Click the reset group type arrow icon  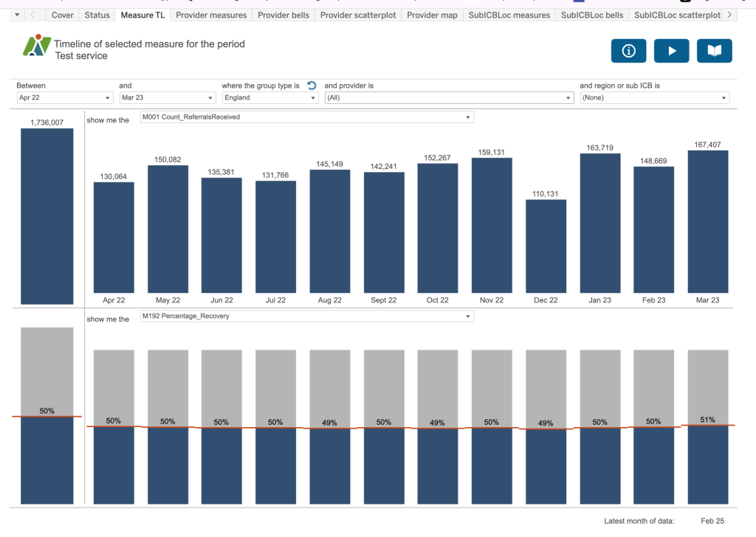[312, 86]
